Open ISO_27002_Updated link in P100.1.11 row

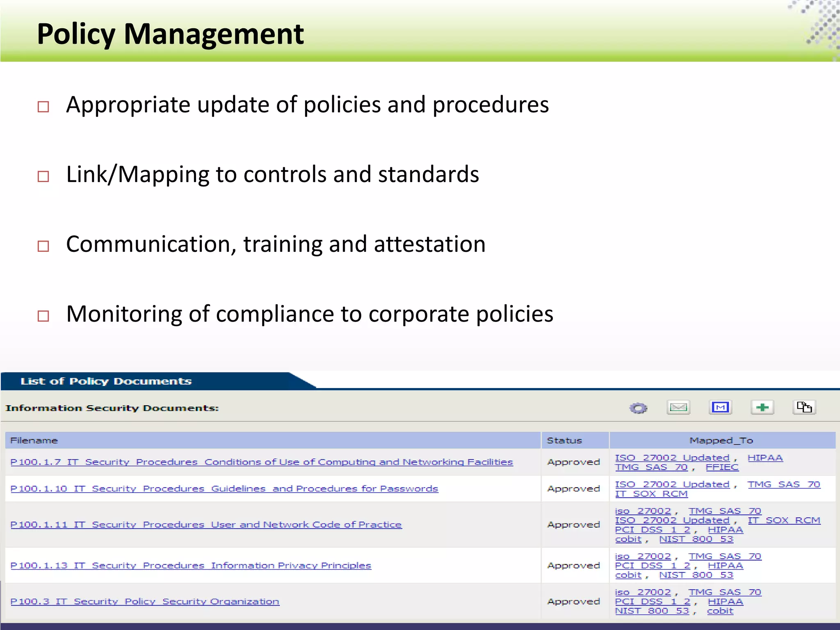pos(672,520)
